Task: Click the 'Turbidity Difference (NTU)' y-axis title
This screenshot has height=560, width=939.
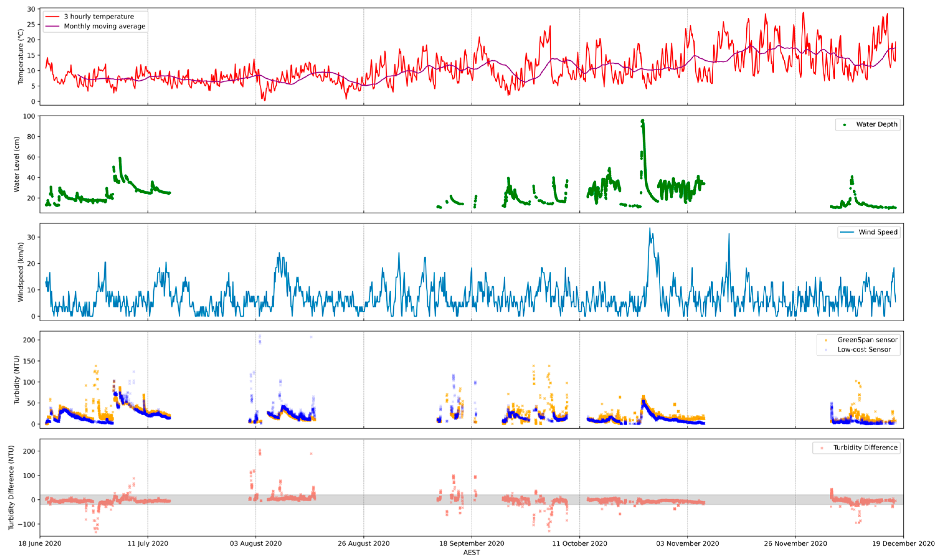Action: point(11,487)
